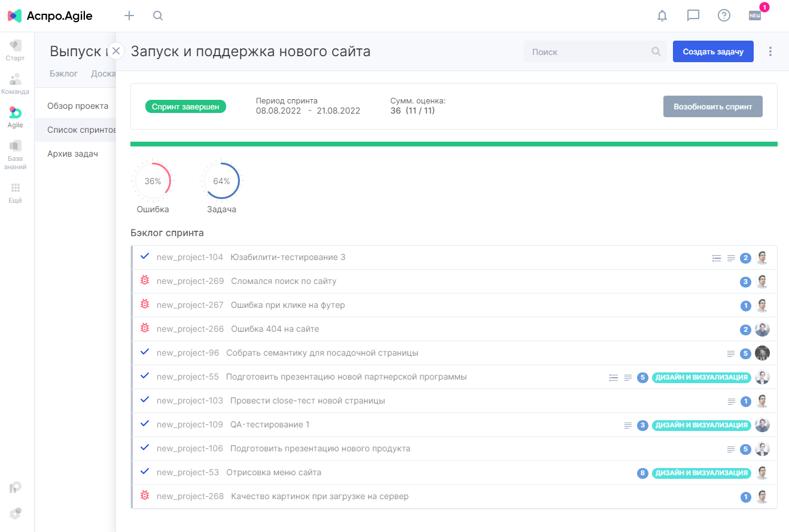Toggle checkmark for new_project-96 task

coord(144,352)
